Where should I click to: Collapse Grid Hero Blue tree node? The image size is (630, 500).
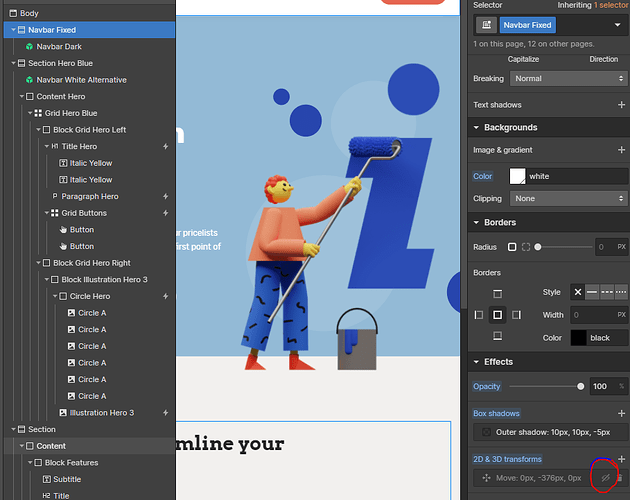coord(30,113)
